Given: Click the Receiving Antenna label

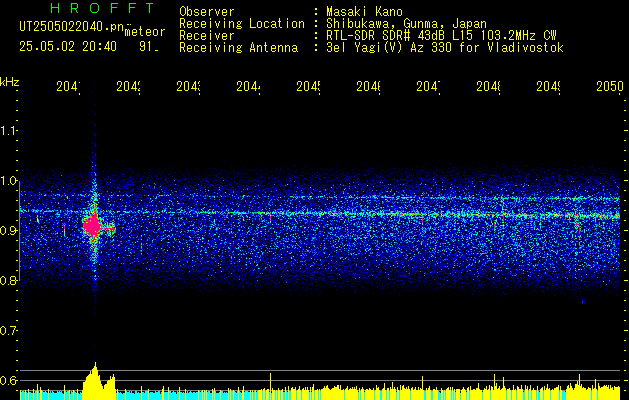Looking at the screenshot, I should tap(239, 48).
